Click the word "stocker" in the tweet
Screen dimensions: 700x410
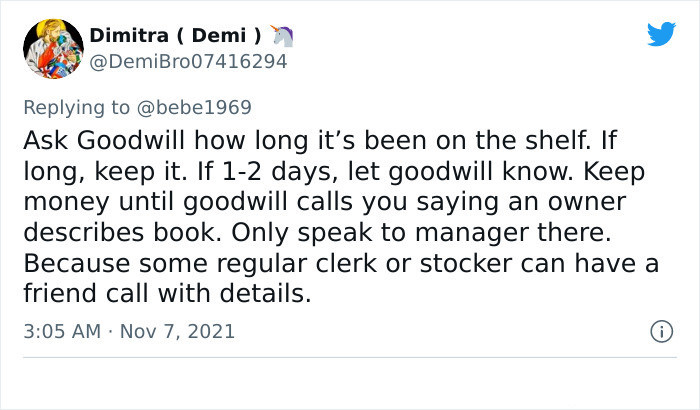click(x=473, y=264)
